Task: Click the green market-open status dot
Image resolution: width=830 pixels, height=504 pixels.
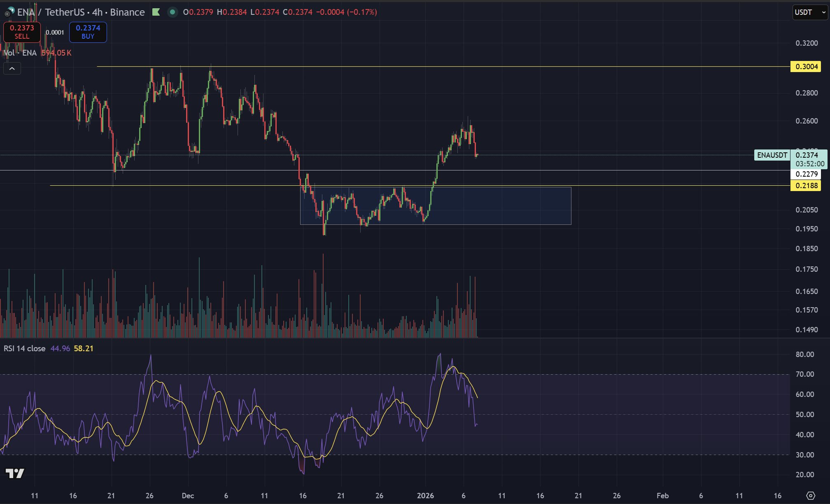Action: [173, 12]
